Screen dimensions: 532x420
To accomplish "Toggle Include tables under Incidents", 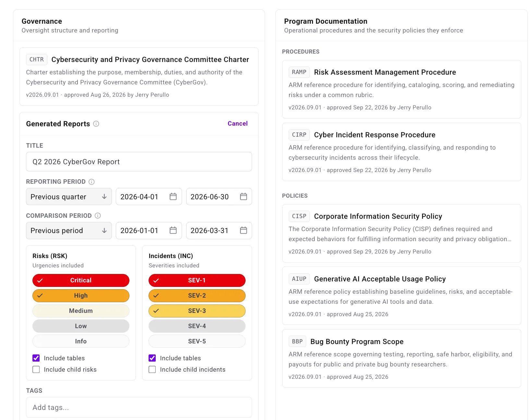I will [x=152, y=358].
